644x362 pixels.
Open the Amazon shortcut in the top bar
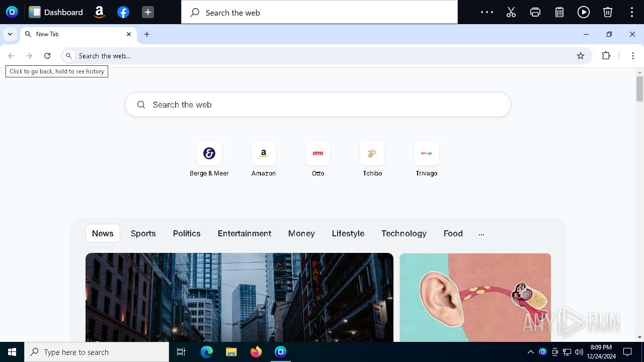point(99,12)
